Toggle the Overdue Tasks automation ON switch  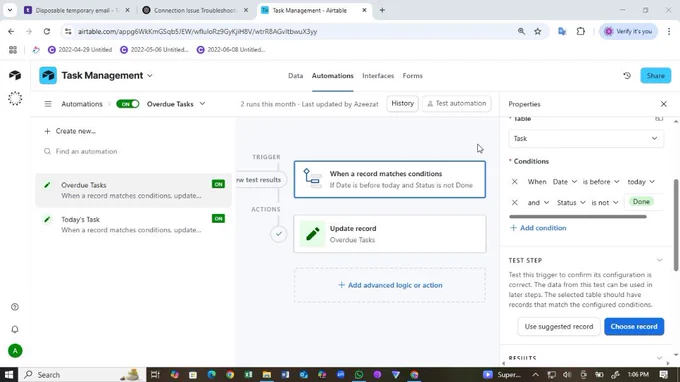(x=128, y=104)
